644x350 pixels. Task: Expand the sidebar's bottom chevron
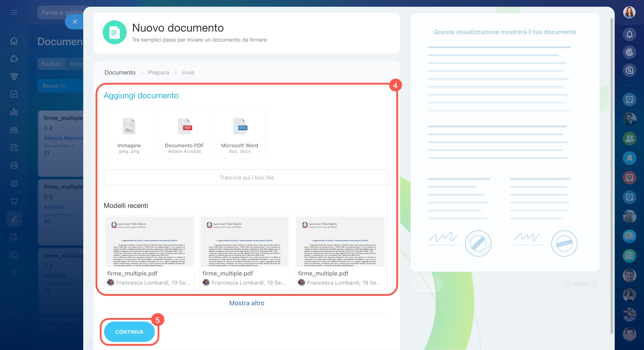pyautogui.click(x=14, y=290)
